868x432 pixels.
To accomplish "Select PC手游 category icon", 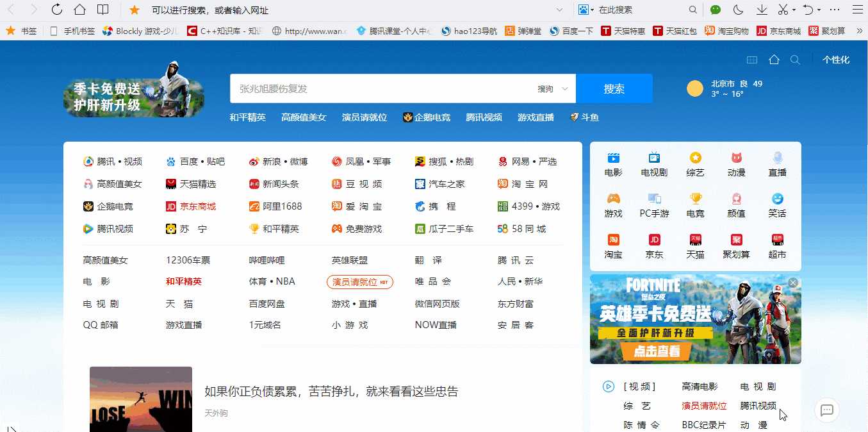I will 654,206.
